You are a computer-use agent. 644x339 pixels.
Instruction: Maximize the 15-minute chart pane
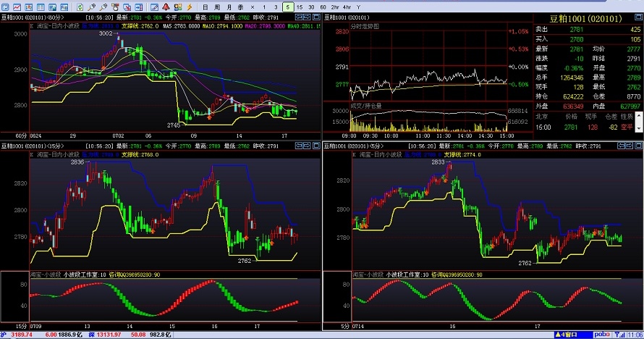click(316, 146)
